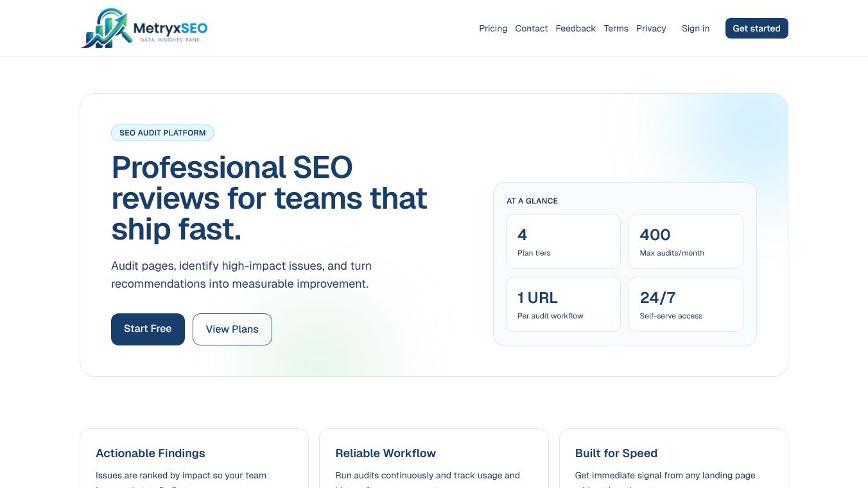Sign in to MetryxSEO
This screenshot has height=488, width=868.
pyautogui.click(x=695, y=28)
